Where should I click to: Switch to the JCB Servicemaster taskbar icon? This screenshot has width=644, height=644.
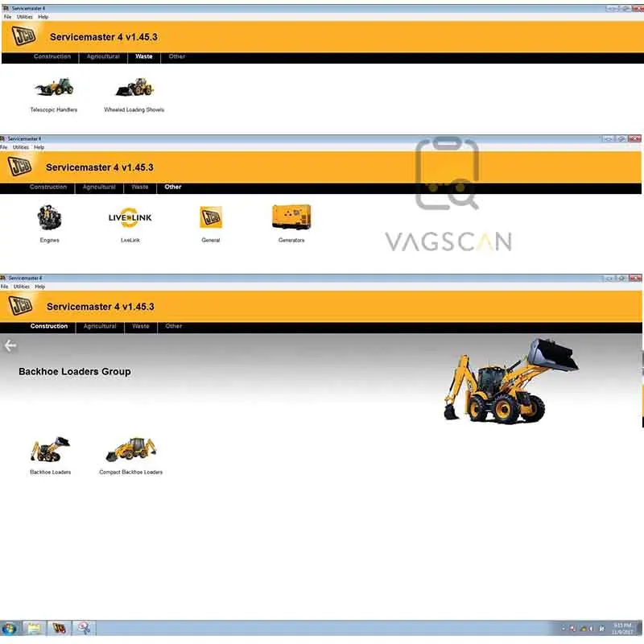pyautogui.click(x=59, y=629)
